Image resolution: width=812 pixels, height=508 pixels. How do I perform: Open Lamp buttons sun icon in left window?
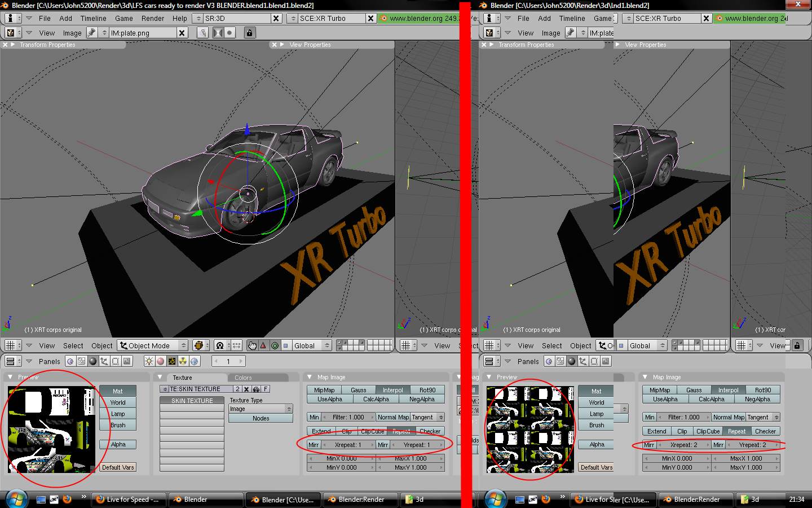click(x=149, y=361)
